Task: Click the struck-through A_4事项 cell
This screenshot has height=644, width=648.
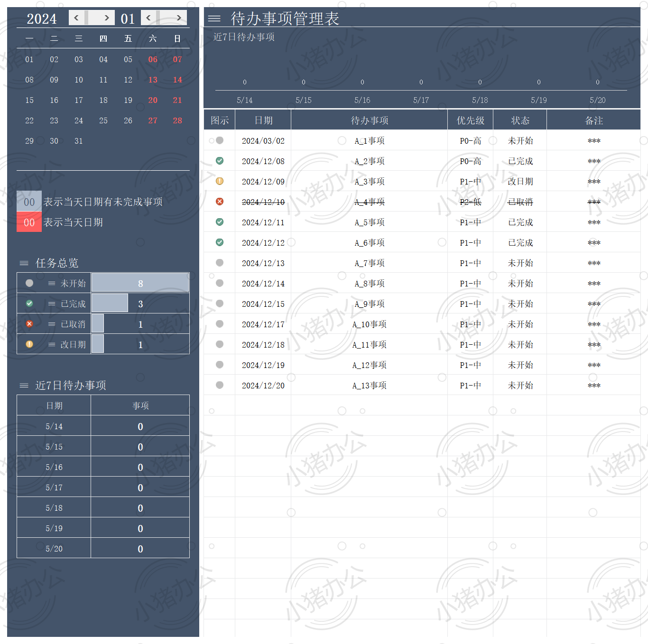Action: [x=370, y=202]
